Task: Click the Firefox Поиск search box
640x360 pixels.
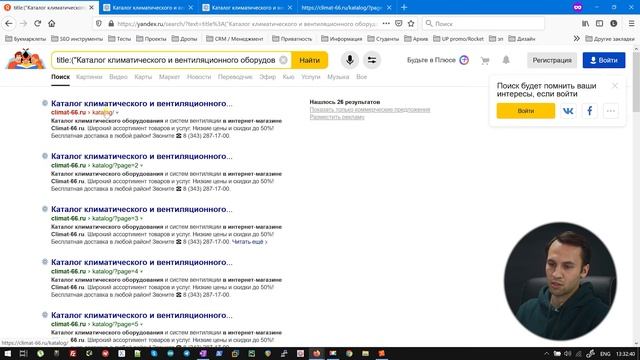Action: point(483,24)
